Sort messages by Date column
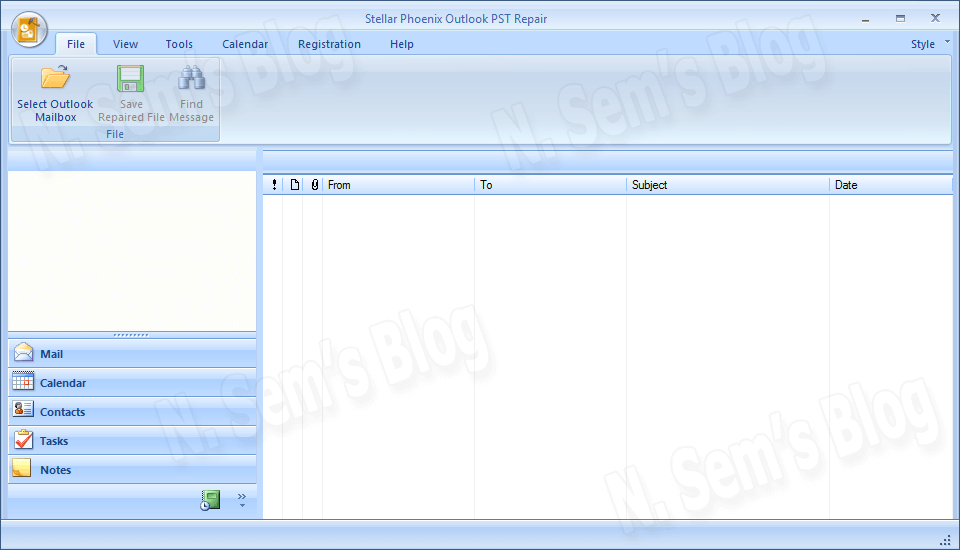The image size is (960, 550). (891, 185)
